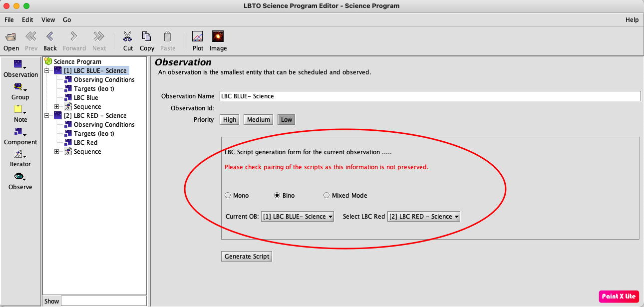
Task: Expand the Sequence under LBC RED observation
Action: click(x=57, y=151)
